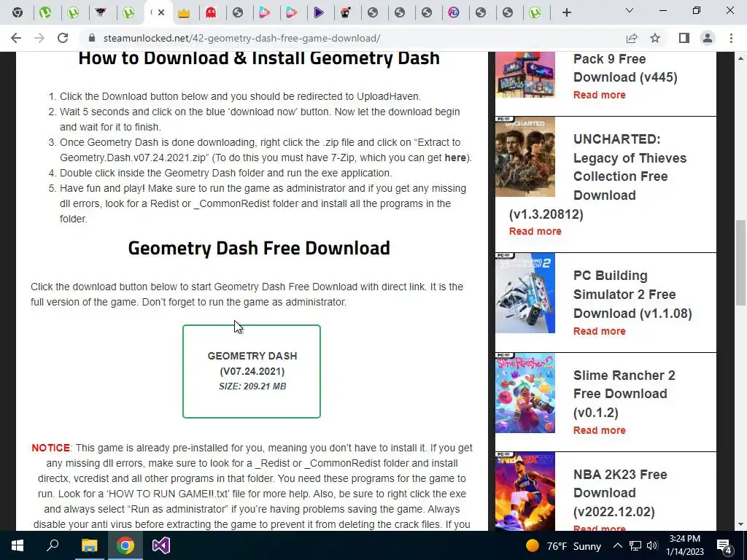
Task: Launch Visual Studio from taskbar
Action: (x=161, y=545)
